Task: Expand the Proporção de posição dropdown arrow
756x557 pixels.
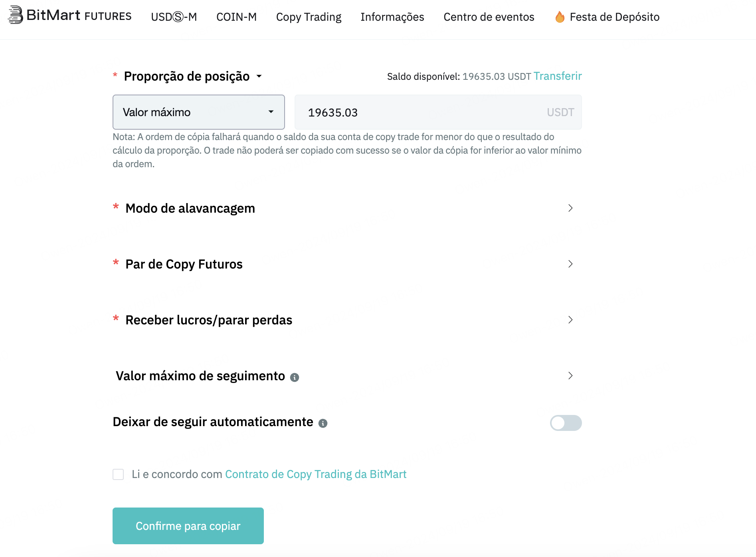Action: [259, 76]
